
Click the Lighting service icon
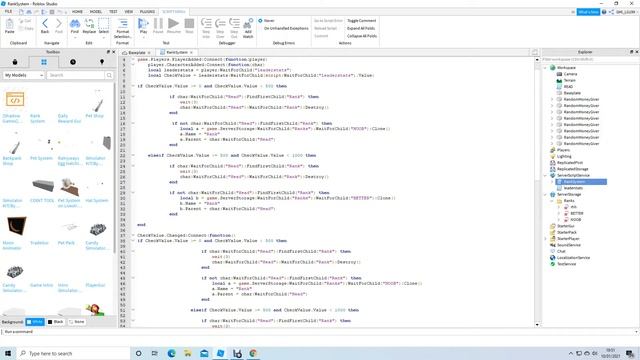pyautogui.click(x=553, y=156)
